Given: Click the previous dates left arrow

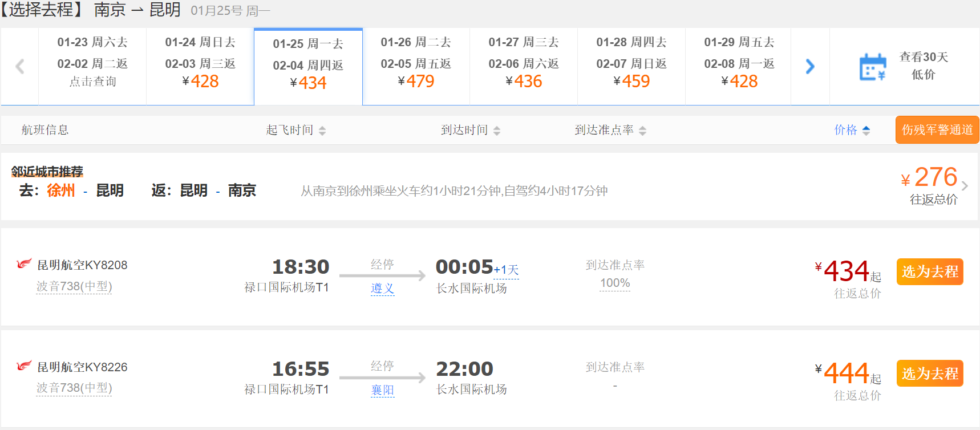Looking at the screenshot, I should (x=20, y=67).
